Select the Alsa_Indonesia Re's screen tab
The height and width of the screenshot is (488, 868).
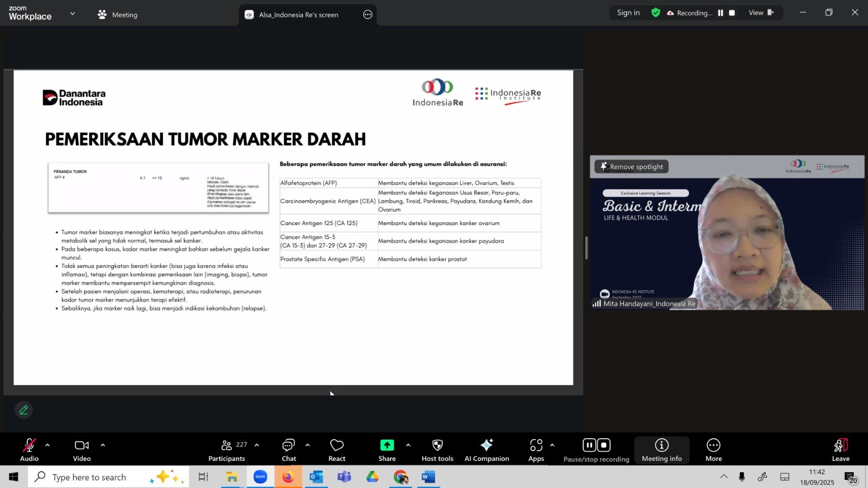(x=298, y=15)
